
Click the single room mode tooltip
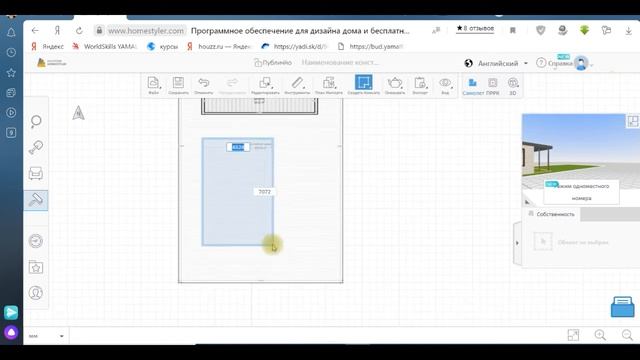[x=581, y=192]
